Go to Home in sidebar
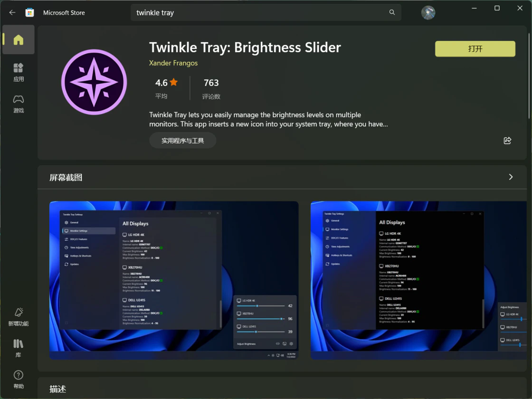Image resolution: width=532 pixels, height=399 pixels. [x=19, y=40]
